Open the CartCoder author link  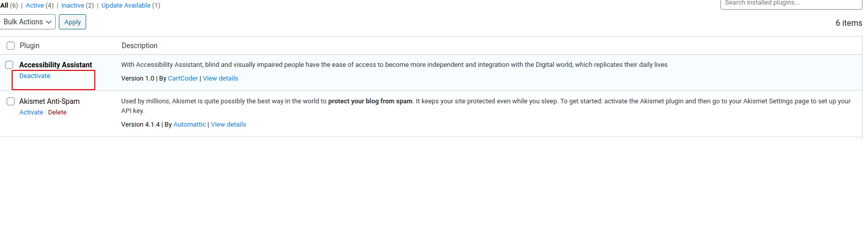tap(183, 79)
